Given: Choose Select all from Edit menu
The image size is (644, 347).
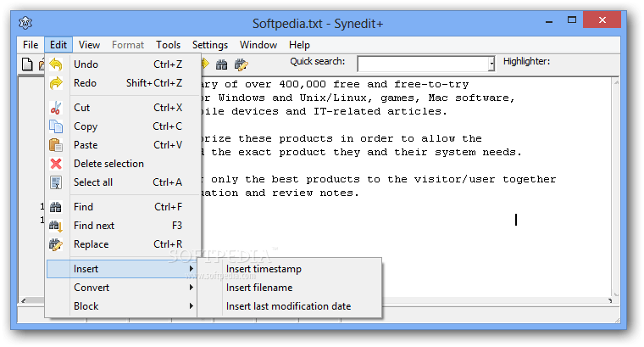Looking at the screenshot, I should [92, 182].
